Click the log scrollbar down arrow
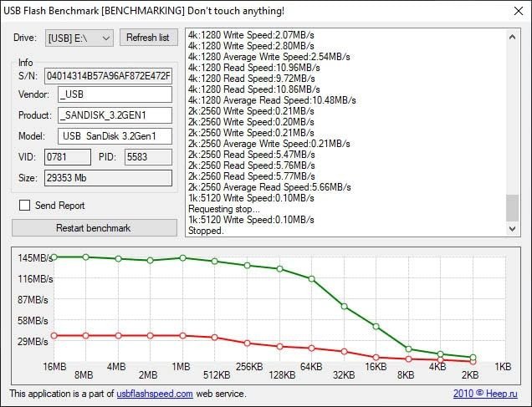The height and width of the screenshot is (407, 532). pyautogui.click(x=512, y=227)
